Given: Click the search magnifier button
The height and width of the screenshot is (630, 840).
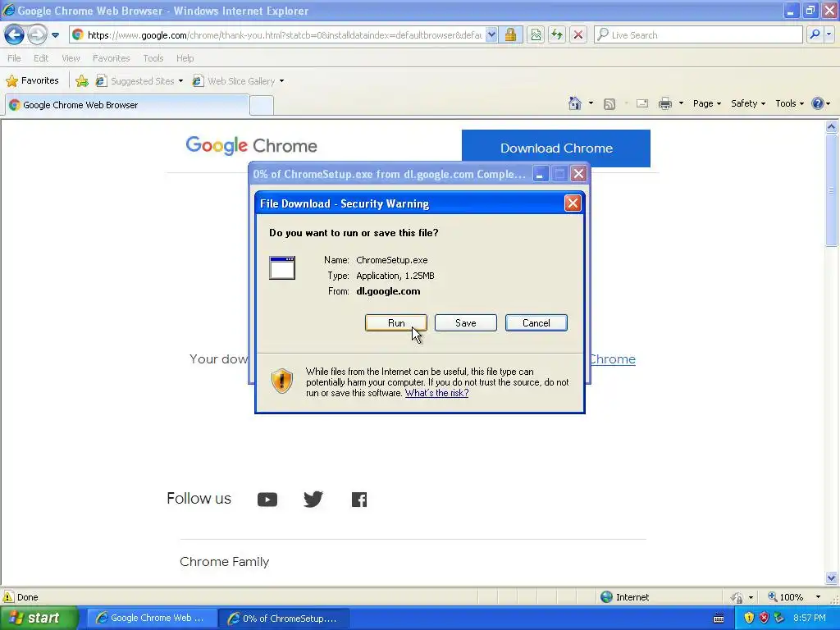Looking at the screenshot, I should [815, 34].
